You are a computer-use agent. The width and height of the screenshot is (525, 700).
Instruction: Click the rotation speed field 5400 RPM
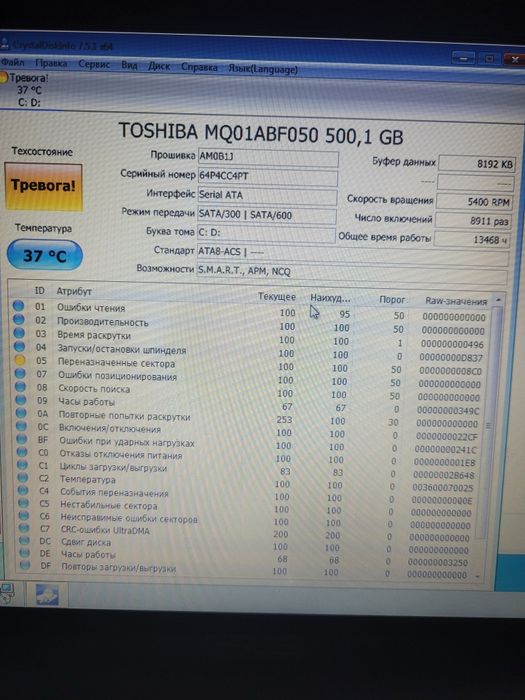click(x=475, y=202)
